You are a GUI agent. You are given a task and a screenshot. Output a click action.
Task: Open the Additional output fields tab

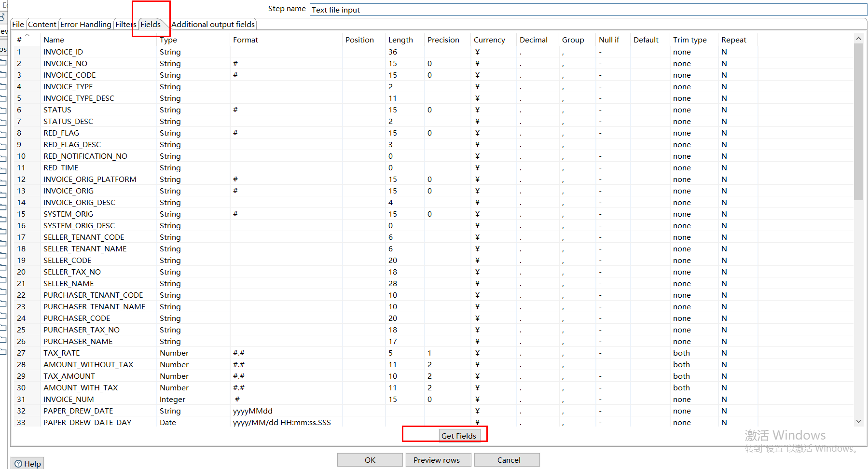(x=213, y=24)
